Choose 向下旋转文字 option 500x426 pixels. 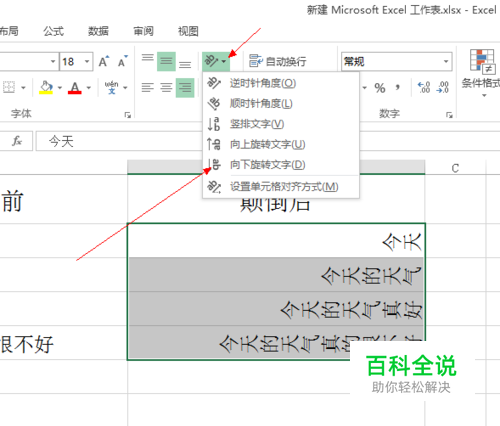(281, 165)
